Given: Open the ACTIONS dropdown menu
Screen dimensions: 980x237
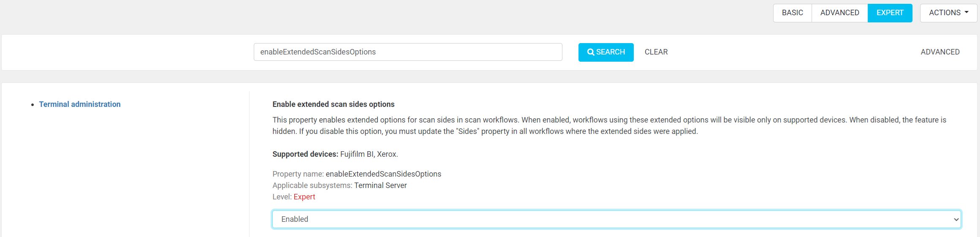Looking at the screenshot, I should 948,13.
